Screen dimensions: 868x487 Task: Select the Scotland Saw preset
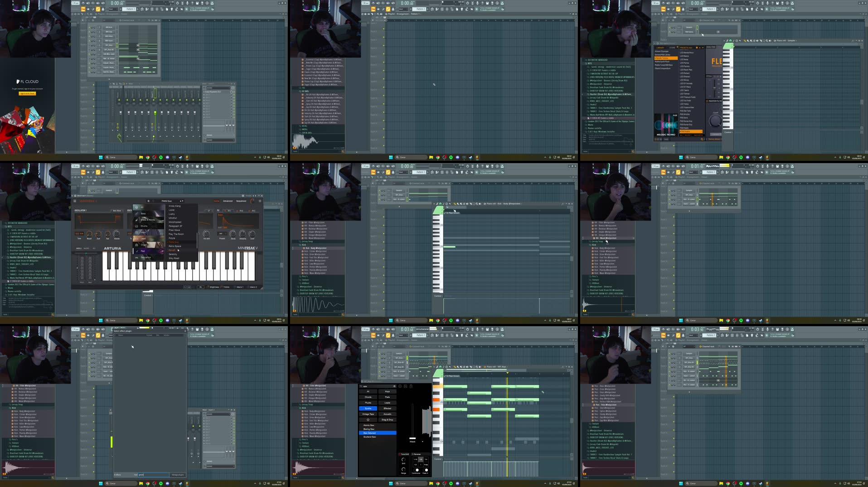coord(369,437)
